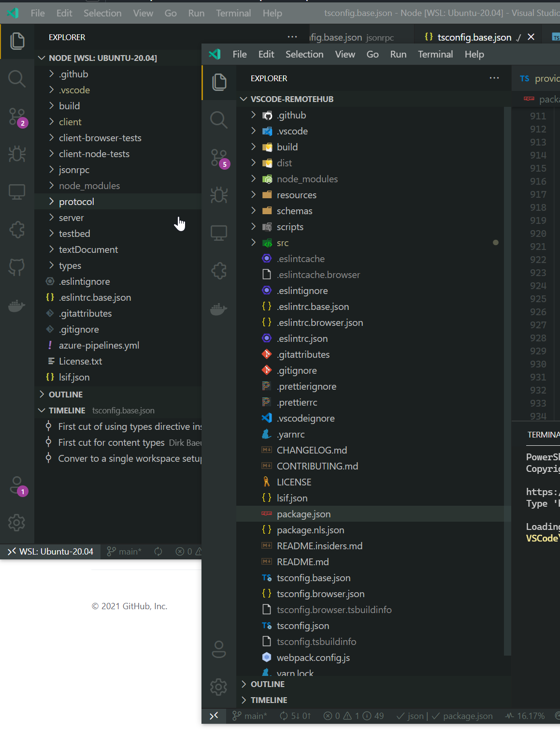Open Docker view in back Node window
This screenshot has height=732, width=560.
pyautogui.click(x=17, y=306)
